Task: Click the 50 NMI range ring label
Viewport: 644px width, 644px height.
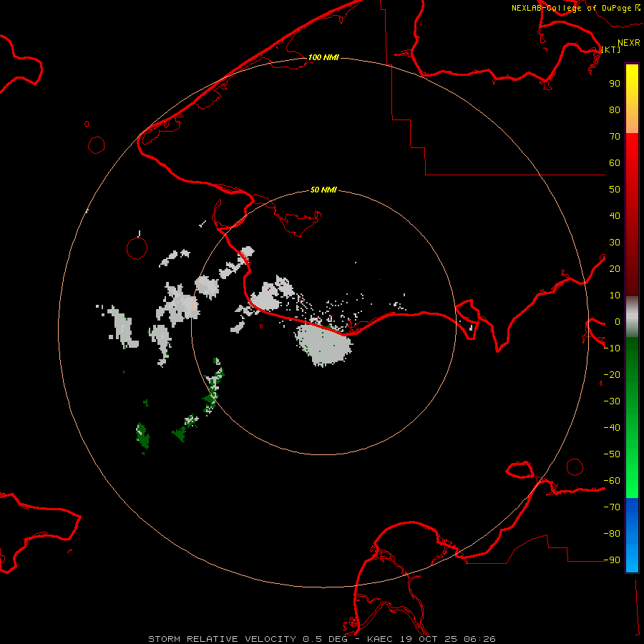Action: tap(323, 190)
